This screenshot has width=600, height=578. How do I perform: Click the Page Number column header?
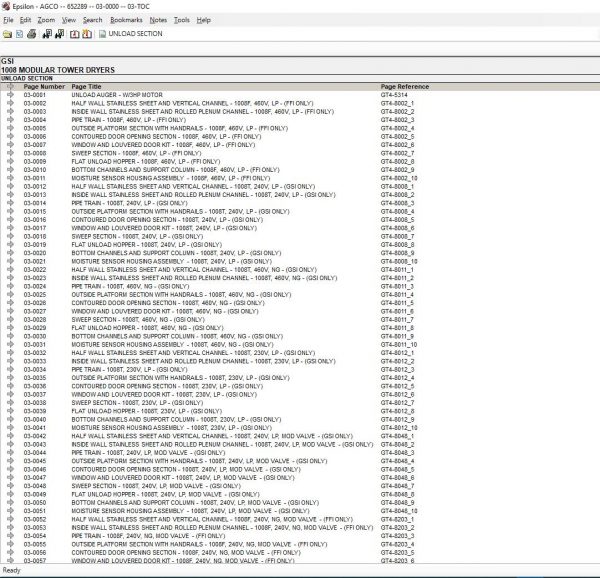[44, 86]
